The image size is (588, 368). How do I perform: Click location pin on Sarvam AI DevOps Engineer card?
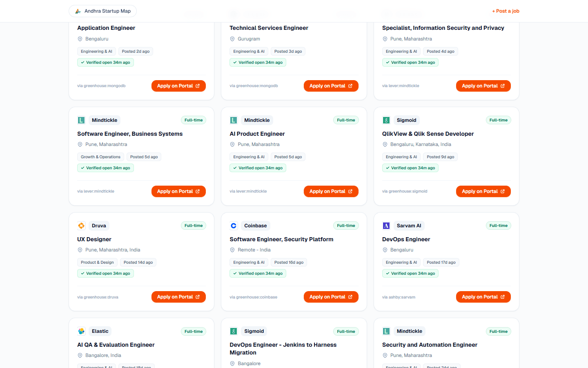tap(385, 250)
